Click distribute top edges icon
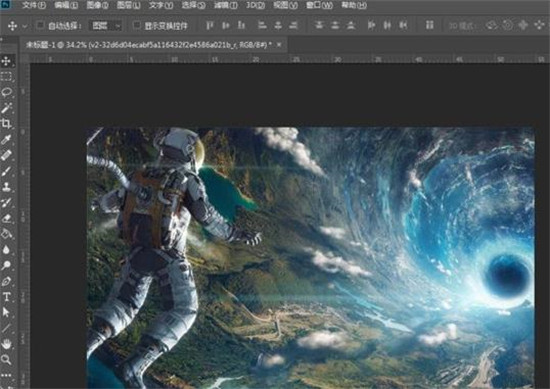Screen dimensions: 550x389 (319, 25)
